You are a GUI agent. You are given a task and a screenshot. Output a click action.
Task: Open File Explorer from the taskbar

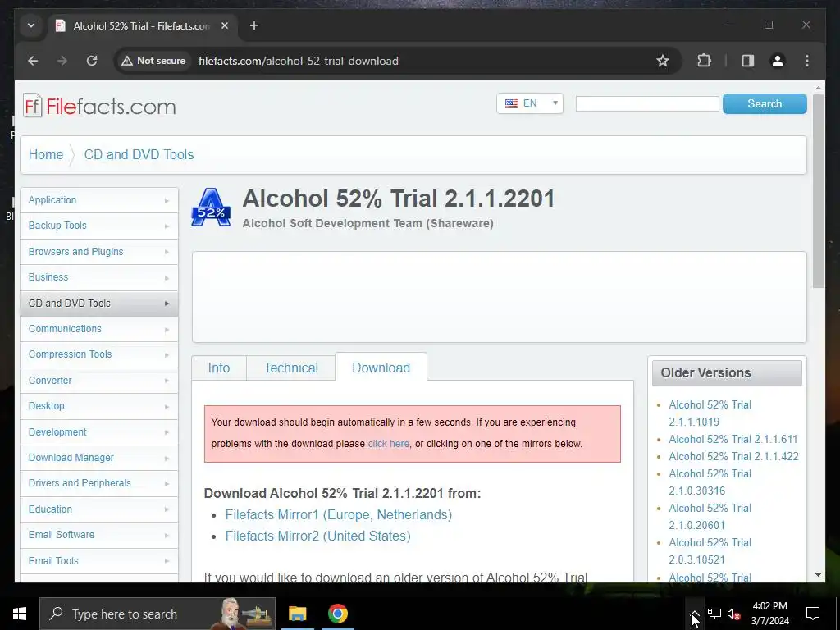click(297, 614)
